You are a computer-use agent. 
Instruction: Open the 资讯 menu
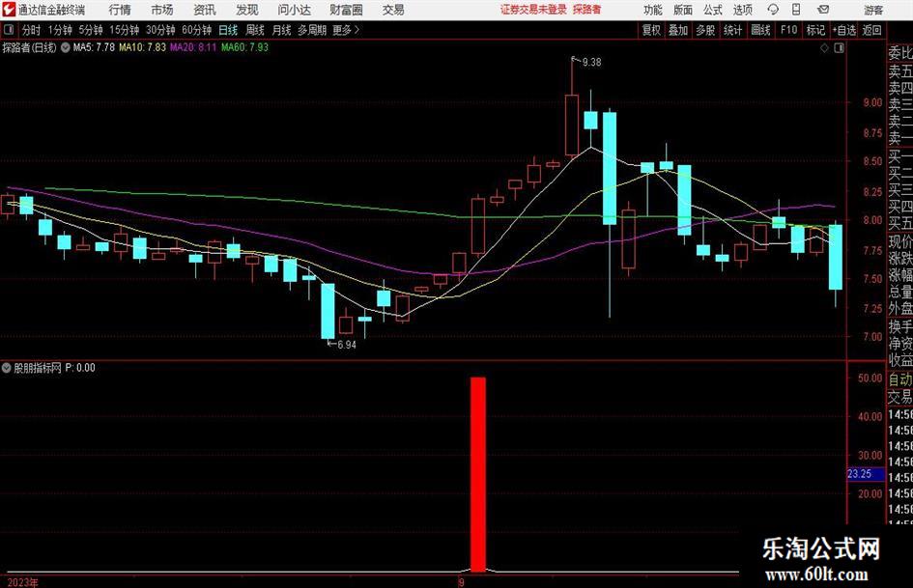coord(205,10)
